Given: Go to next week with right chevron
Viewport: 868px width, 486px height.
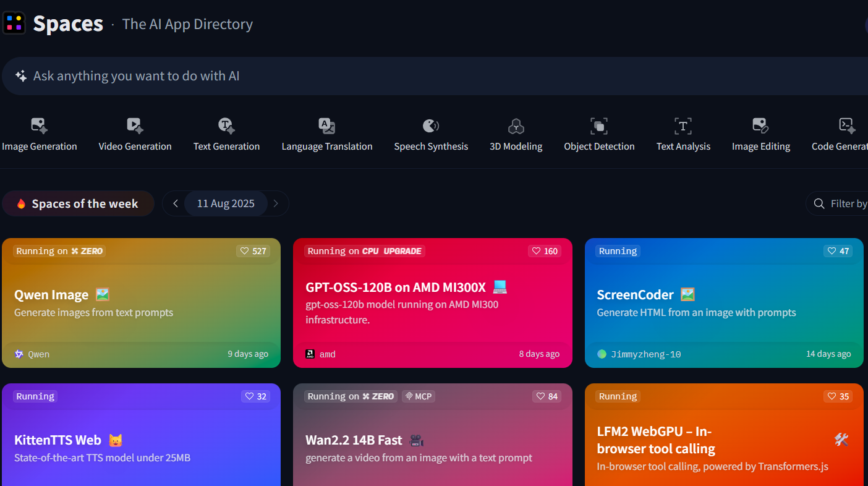Looking at the screenshot, I should 276,203.
